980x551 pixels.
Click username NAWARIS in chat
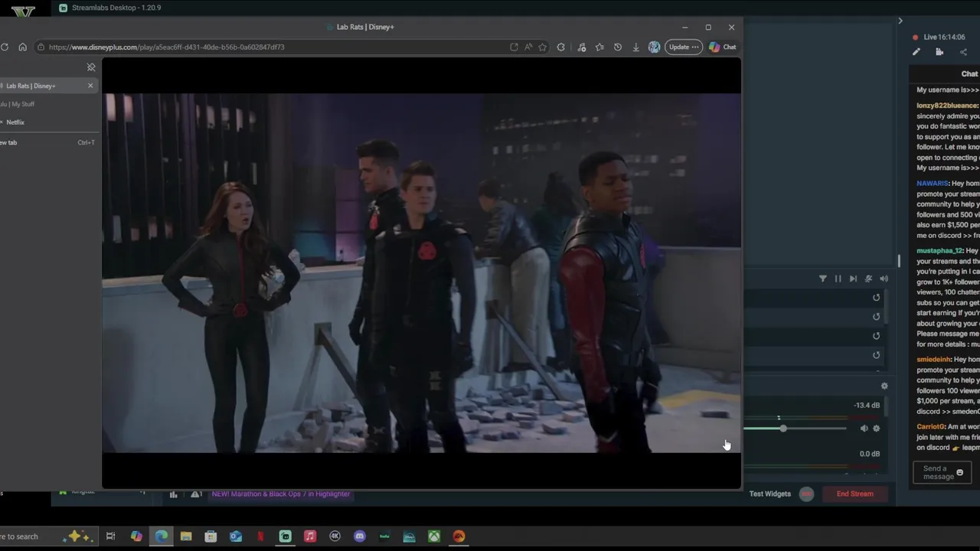coord(933,184)
